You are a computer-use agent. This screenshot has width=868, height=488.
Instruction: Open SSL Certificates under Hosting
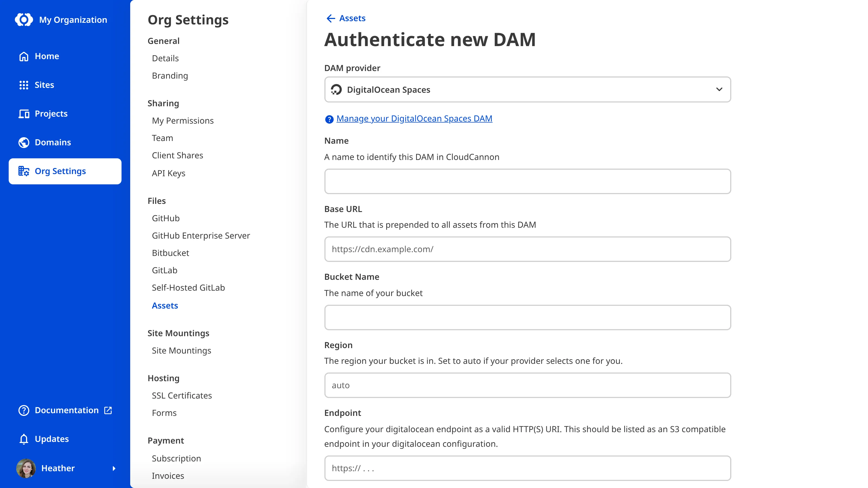tap(182, 395)
